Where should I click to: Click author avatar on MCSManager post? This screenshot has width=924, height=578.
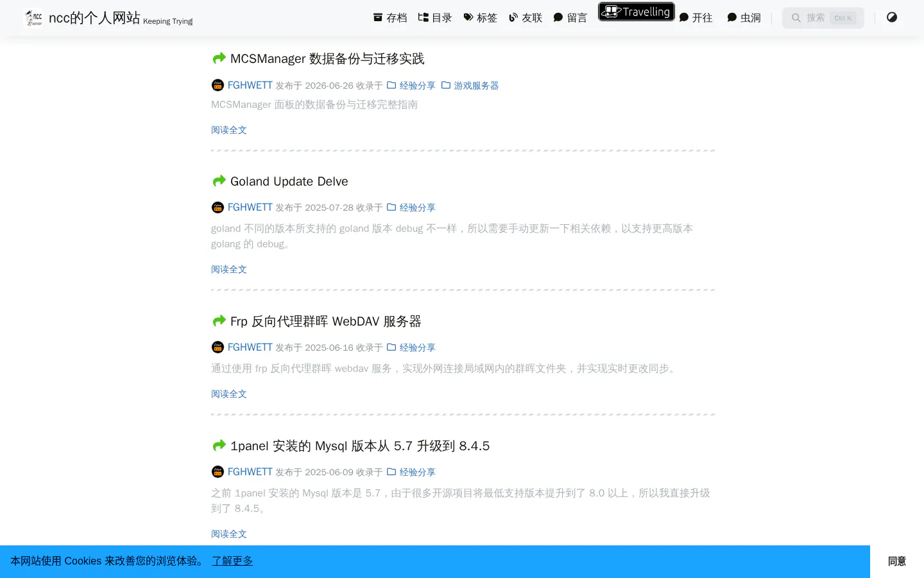tap(218, 85)
